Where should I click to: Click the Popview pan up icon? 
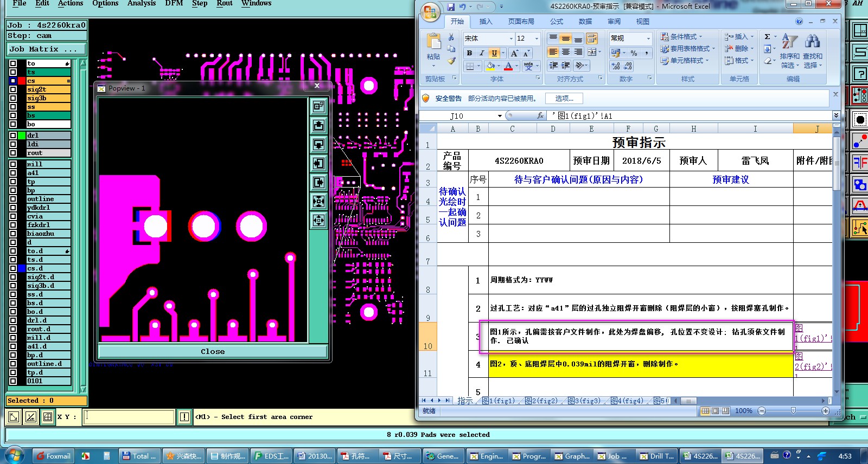point(318,125)
